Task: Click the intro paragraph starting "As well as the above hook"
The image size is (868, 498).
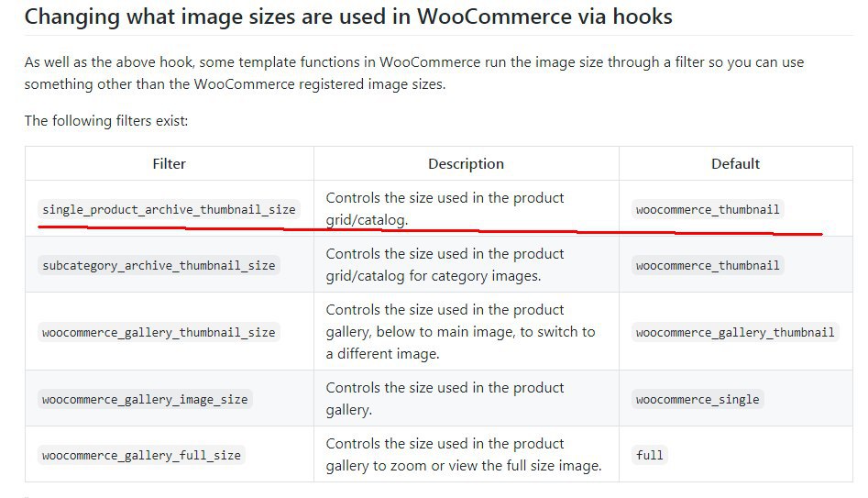Action: tap(413, 72)
